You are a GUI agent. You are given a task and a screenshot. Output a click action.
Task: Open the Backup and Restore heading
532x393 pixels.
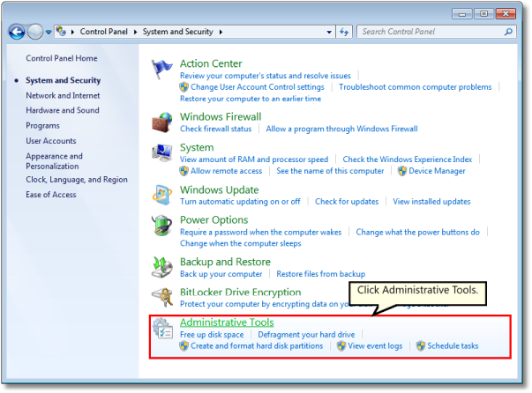(x=225, y=263)
